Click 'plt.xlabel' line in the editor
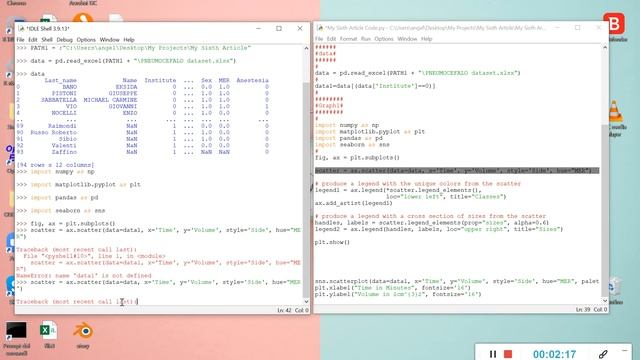 pyautogui.click(x=393, y=288)
